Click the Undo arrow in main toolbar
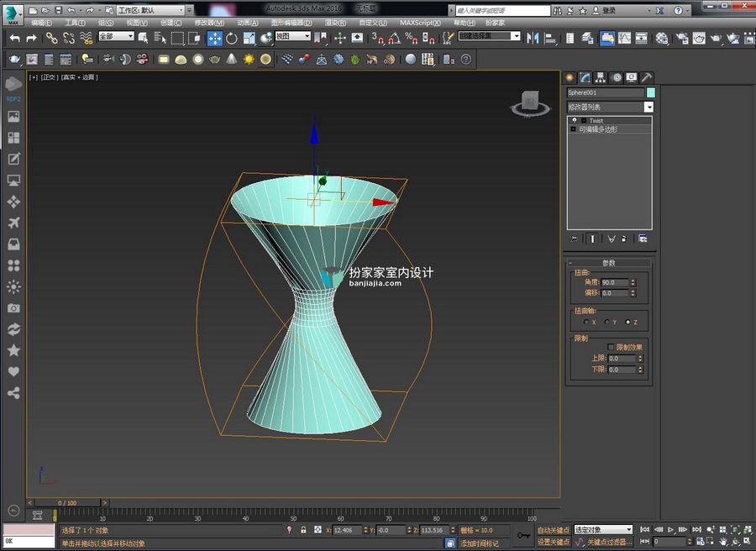Image resolution: width=756 pixels, height=551 pixels. tap(15, 38)
